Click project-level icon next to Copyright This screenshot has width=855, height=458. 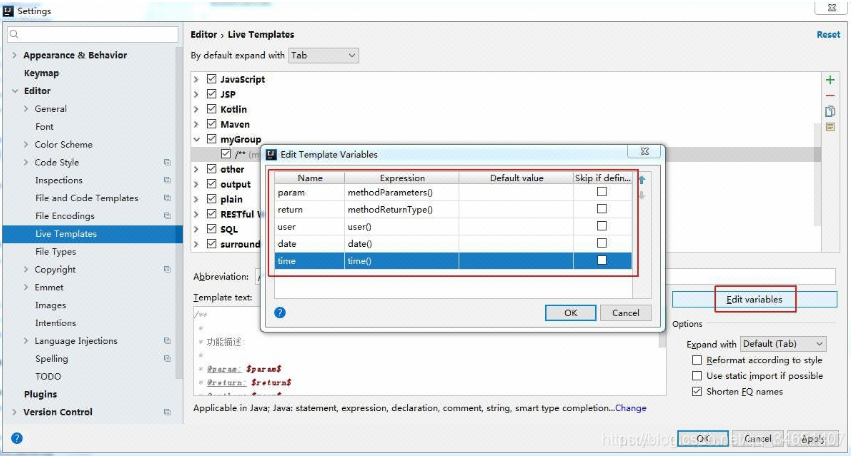167,269
